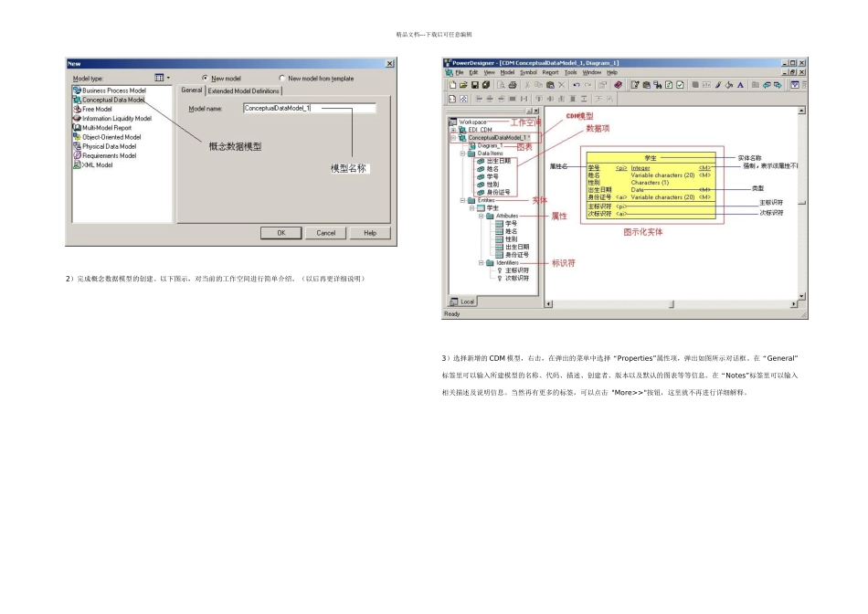This screenshot has width=868, height=614.
Task: Click the Cut scissors icon
Action: pos(527,85)
